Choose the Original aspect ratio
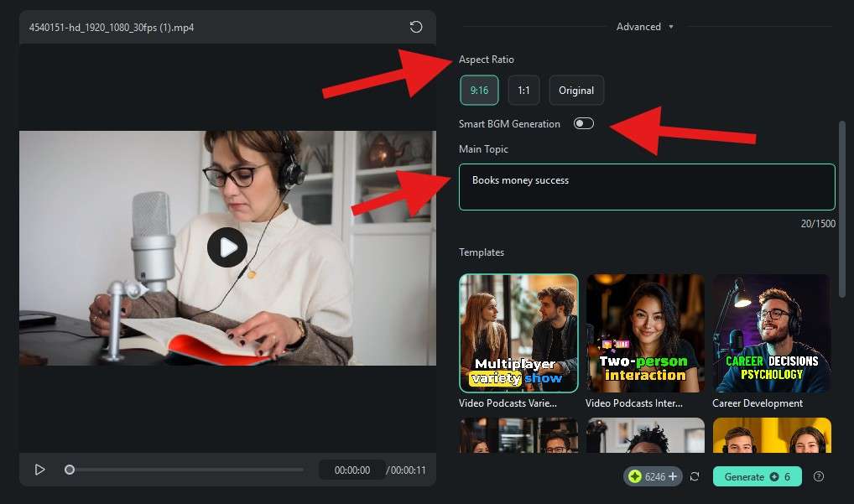 (576, 91)
